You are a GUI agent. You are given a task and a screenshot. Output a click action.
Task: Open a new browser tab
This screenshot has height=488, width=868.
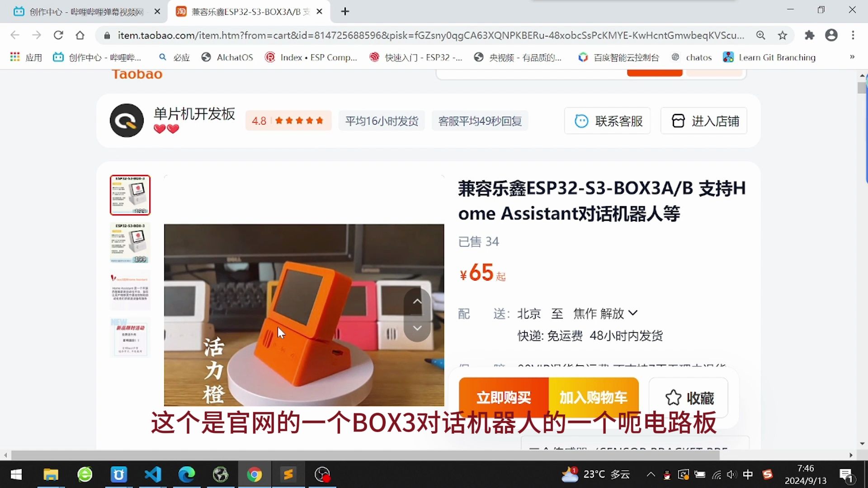click(x=345, y=11)
